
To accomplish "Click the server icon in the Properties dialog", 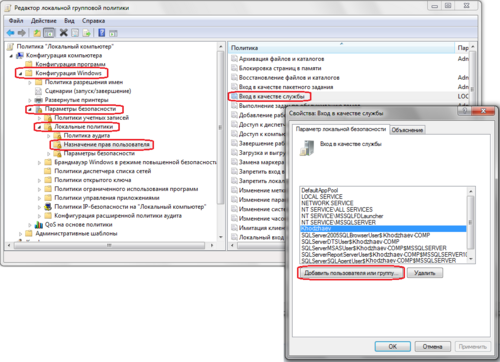I will coord(307,148).
